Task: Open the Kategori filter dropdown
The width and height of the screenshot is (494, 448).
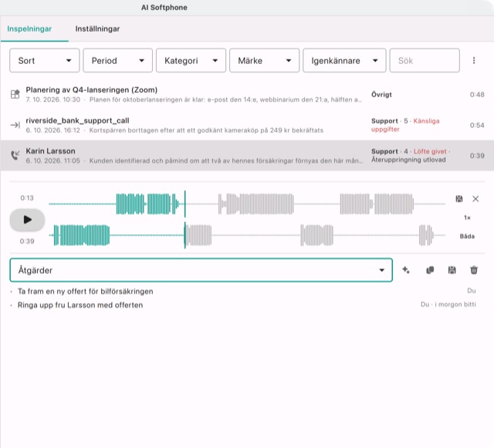Action: coord(191,60)
